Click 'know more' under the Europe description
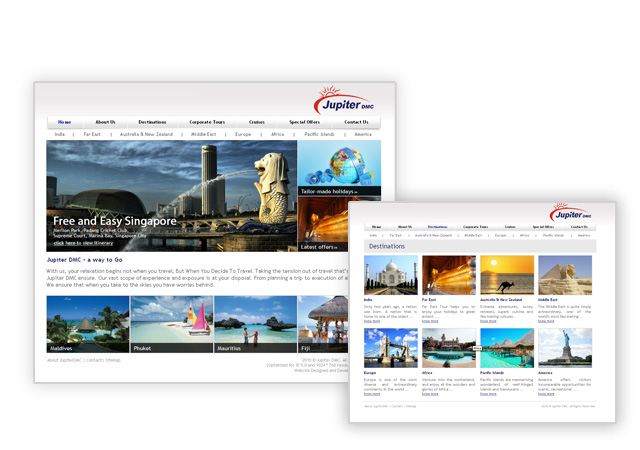This screenshot has height=450, width=640. 372,394
